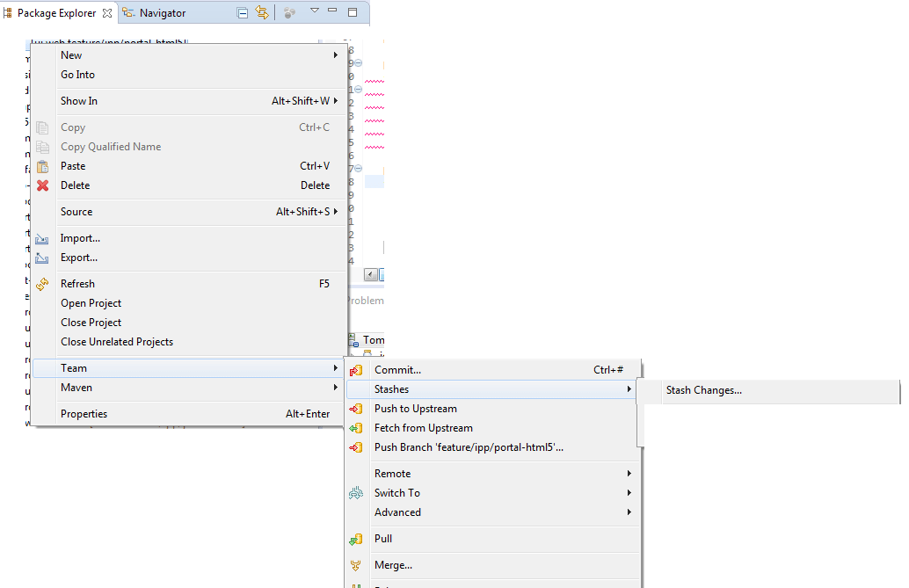This screenshot has height=588, width=909.
Task: Click the Copy icon in the context menu
Action: point(44,127)
